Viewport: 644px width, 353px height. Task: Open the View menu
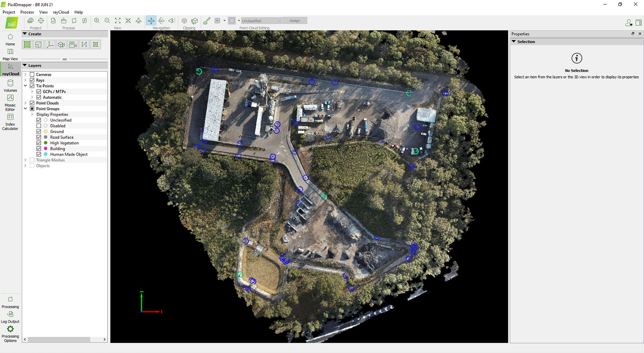pos(43,12)
